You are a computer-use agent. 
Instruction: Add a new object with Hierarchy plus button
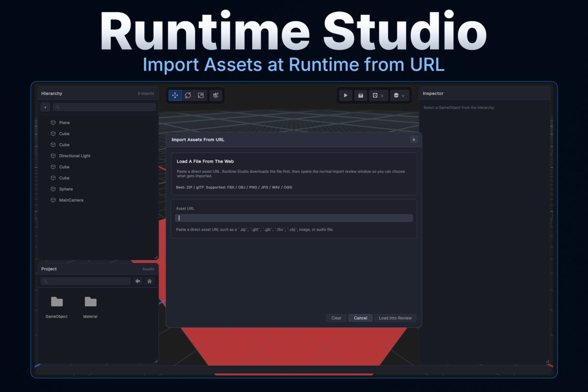click(x=45, y=107)
